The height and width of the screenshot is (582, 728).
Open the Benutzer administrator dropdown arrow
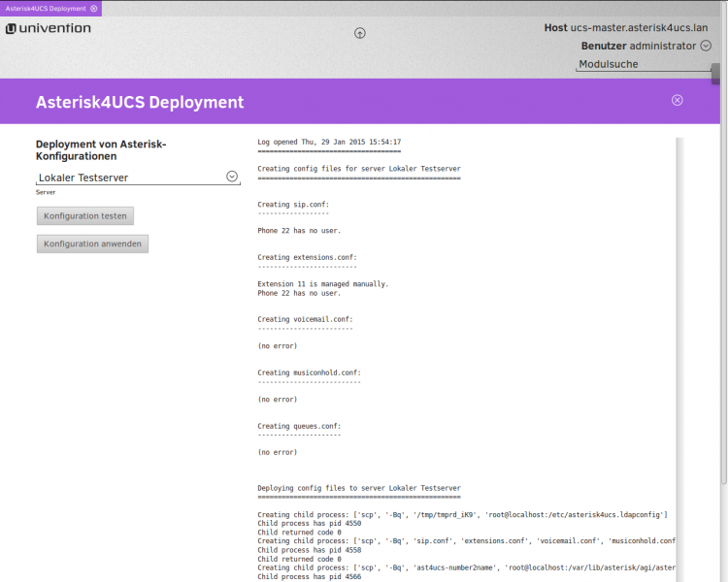pos(706,46)
